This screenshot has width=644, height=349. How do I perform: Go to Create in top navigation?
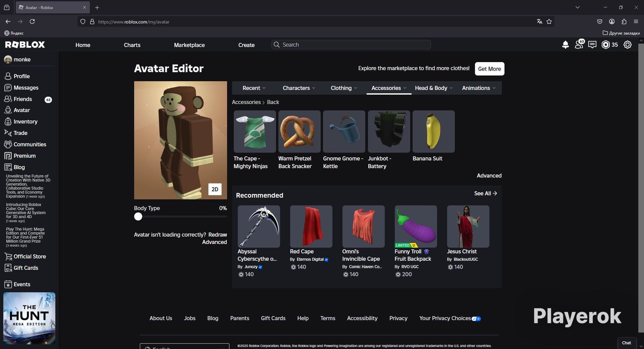click(246, 45)
